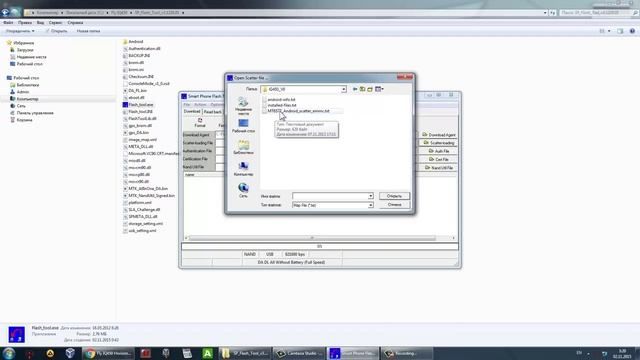Open SP_Flash_Tool folder taskbar button
640x360 pixels.
click(x=245, y=353)
